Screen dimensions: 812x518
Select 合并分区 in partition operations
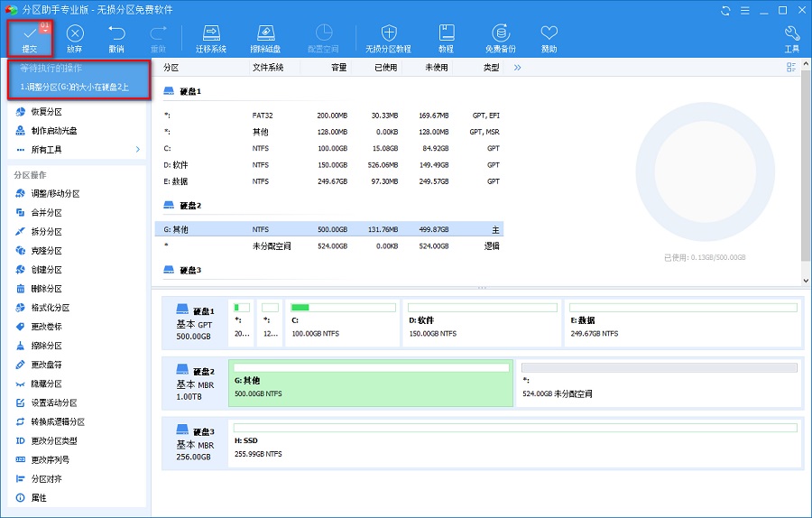click(x=46, y=213)
